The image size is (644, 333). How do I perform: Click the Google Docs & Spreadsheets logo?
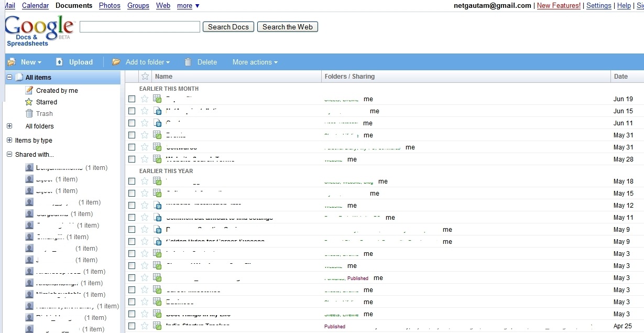40,31
